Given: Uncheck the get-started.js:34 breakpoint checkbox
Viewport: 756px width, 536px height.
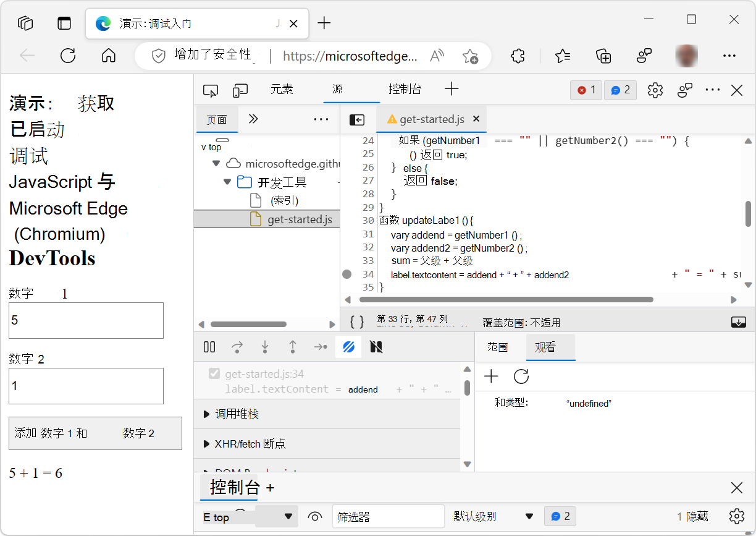Looking at the screenshot, I should click(x=214, y=373).
